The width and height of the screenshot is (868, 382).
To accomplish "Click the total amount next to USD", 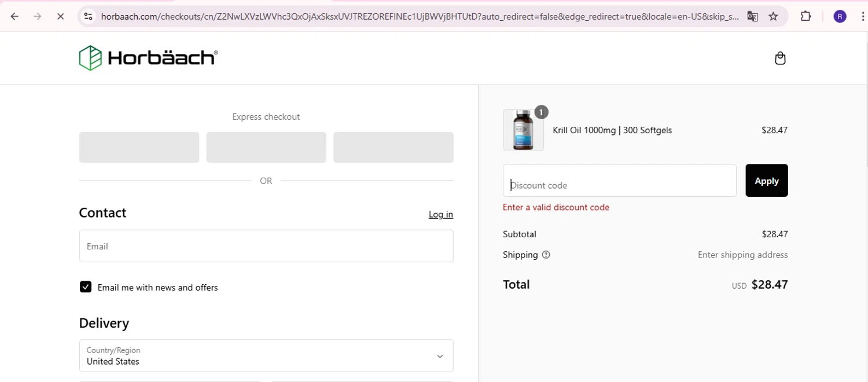I will [770, 284].
